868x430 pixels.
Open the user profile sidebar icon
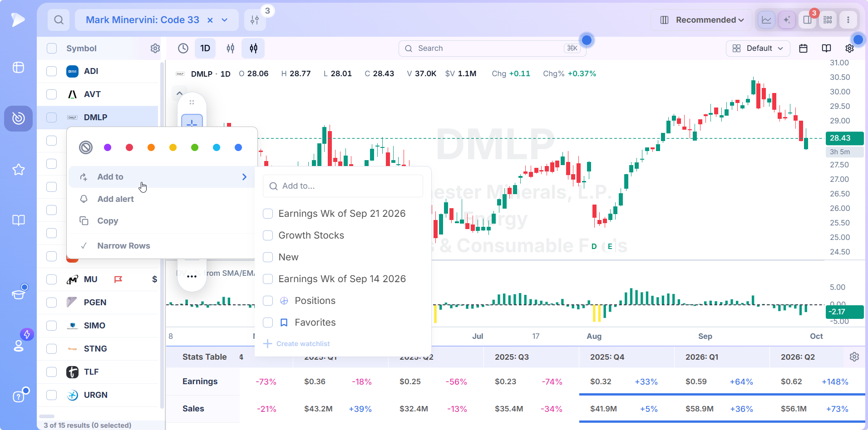18,346
